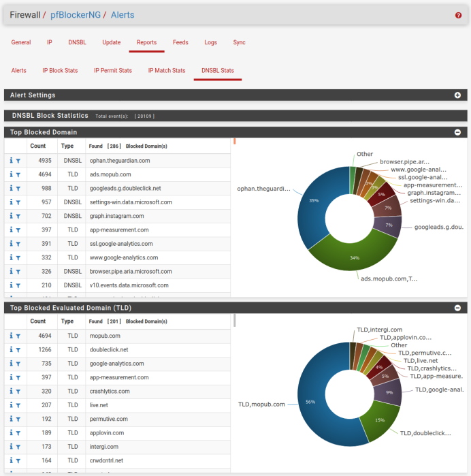Go to pfBlockerNG breadcrumb link
The width and height of the screenshot is (471, 476).
(75, 15)
